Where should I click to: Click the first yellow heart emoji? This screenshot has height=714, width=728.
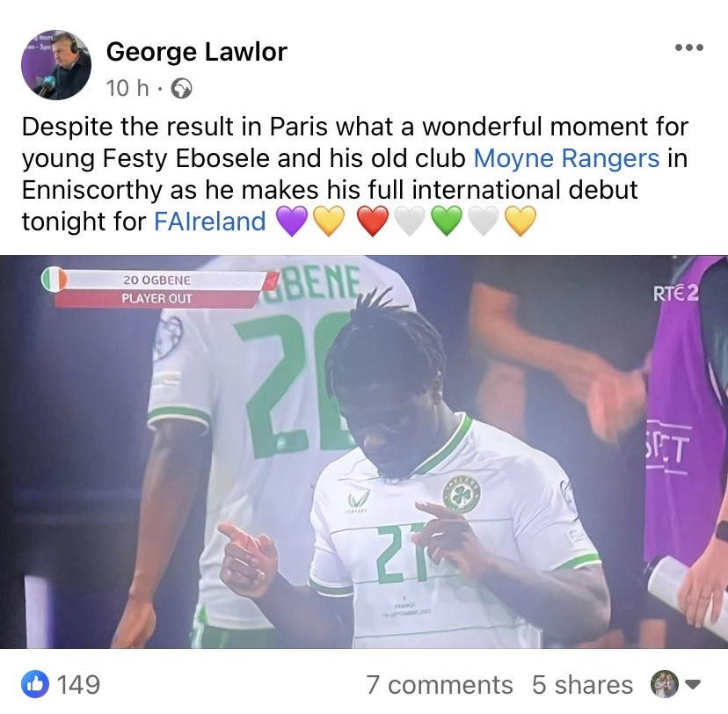pos(329,221)
